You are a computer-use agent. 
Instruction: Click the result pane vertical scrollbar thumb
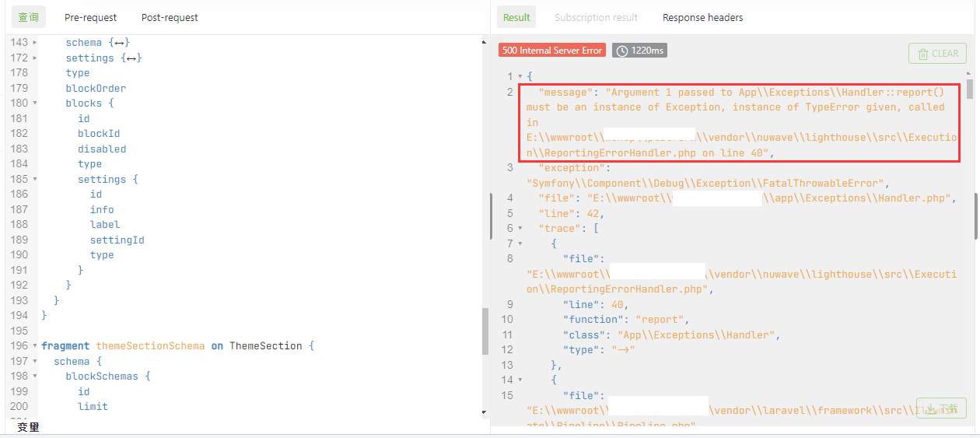969,88
